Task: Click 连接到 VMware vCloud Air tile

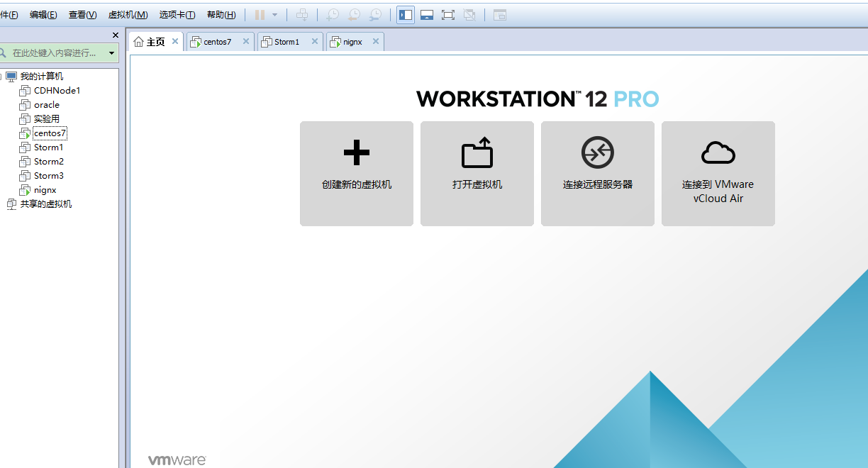Action: pos(718,174)
